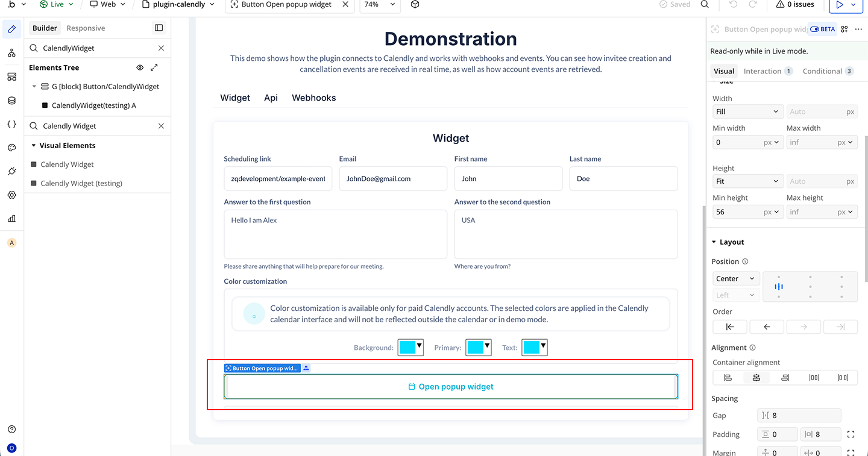Clear the Calendly Widget elements search
This screenshot has height=456, width=868.
[161, 126]
